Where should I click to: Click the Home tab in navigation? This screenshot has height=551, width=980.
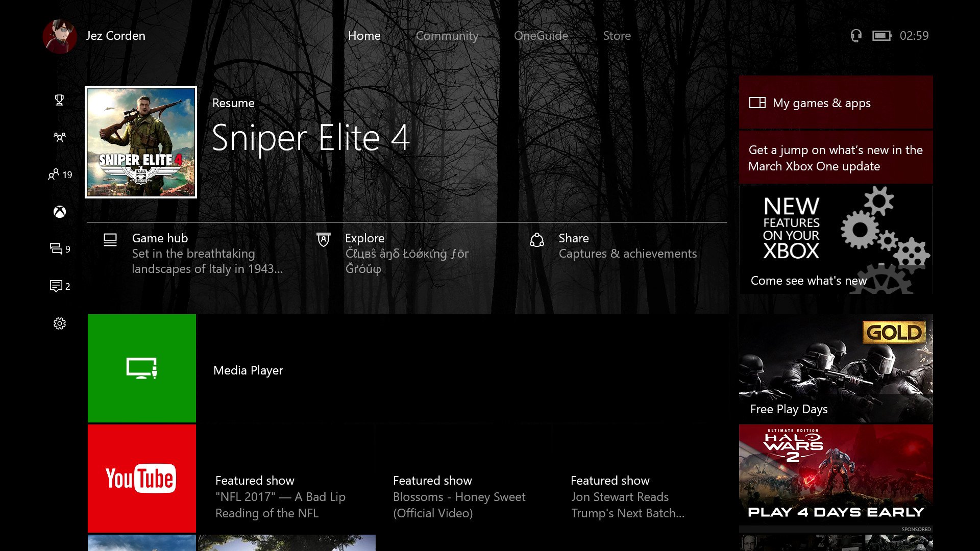click(x=364, y=35)
